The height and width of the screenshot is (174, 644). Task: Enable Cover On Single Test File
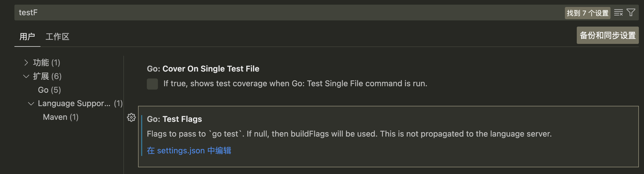(x=152, y=84)
